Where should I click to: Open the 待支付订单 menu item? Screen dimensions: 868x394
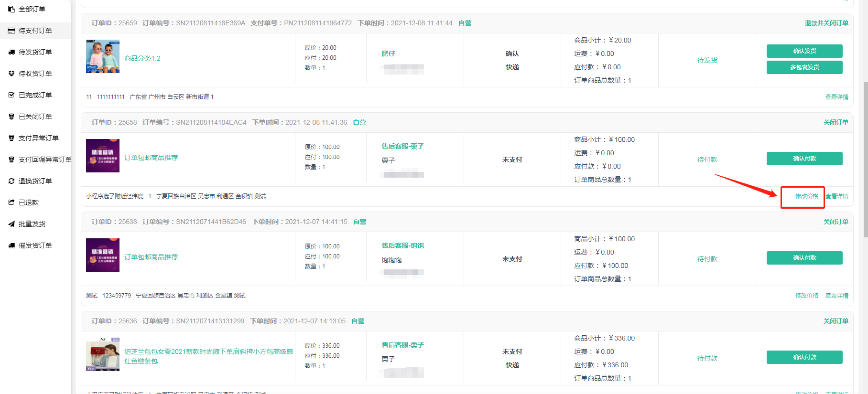pyautogui.click(x=35, y=31)
